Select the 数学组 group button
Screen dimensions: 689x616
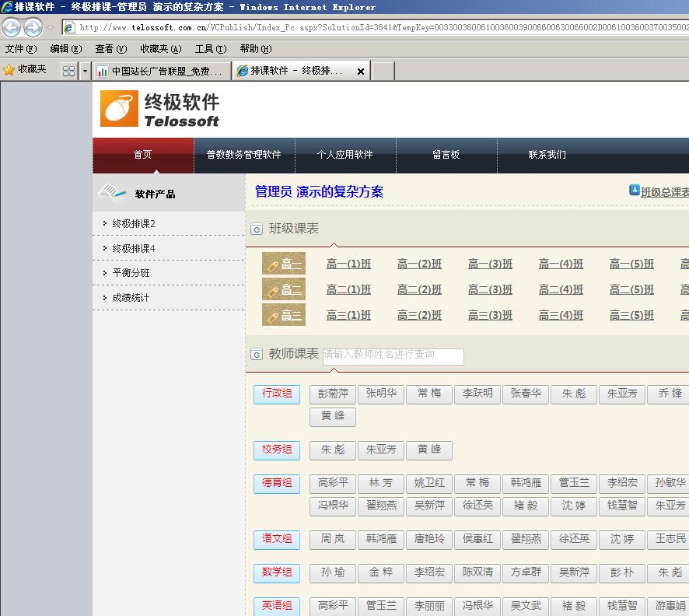[x=277, y=573]
